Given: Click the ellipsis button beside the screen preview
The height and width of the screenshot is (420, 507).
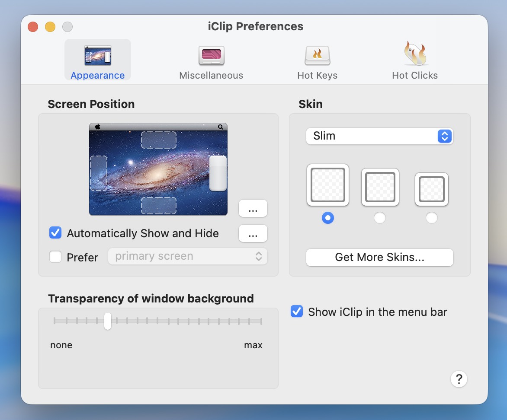Looking at the screenshot, I should tap(253, 209).
